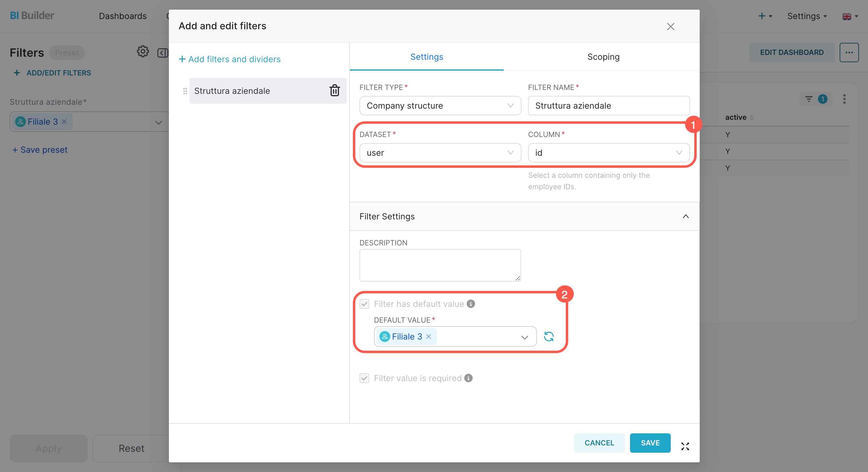Toggle Filter has default value checkbox
Screen dimensions: 868x472
(364, 304)
